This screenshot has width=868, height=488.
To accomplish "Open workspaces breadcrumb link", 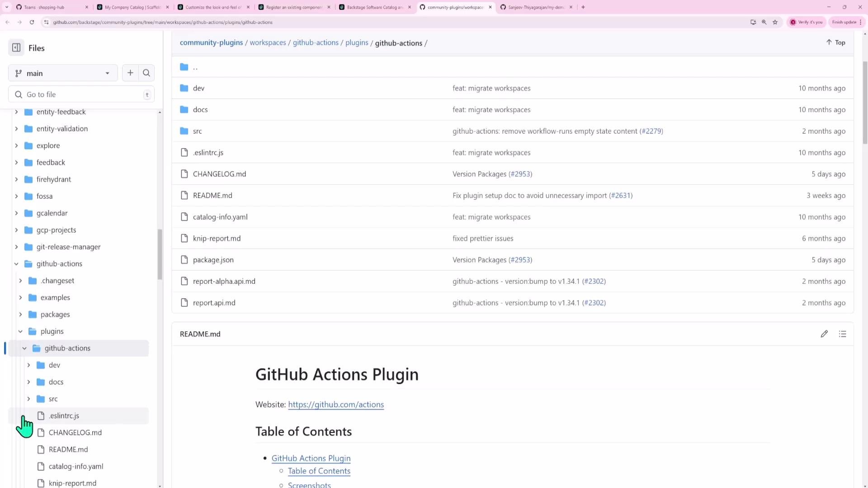I will 268,42.
